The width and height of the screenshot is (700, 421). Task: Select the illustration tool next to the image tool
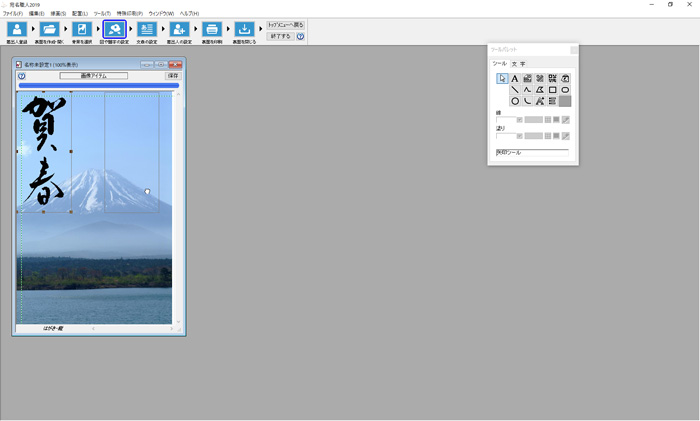point(540,79)
